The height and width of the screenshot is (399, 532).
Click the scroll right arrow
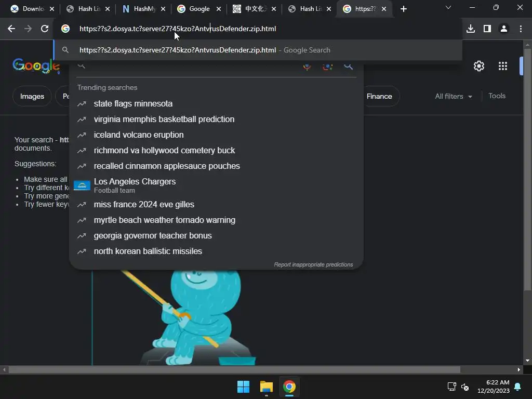(x=519, y=369)
